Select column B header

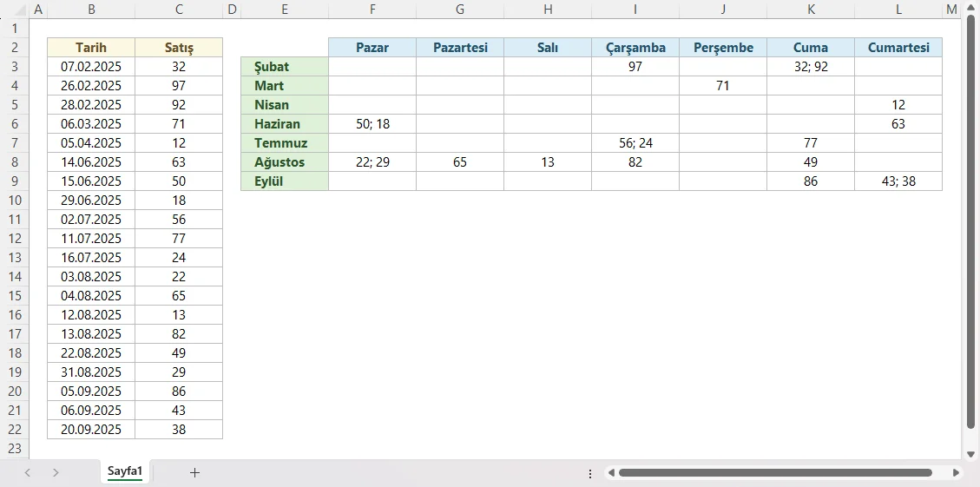tap(91, 9)
